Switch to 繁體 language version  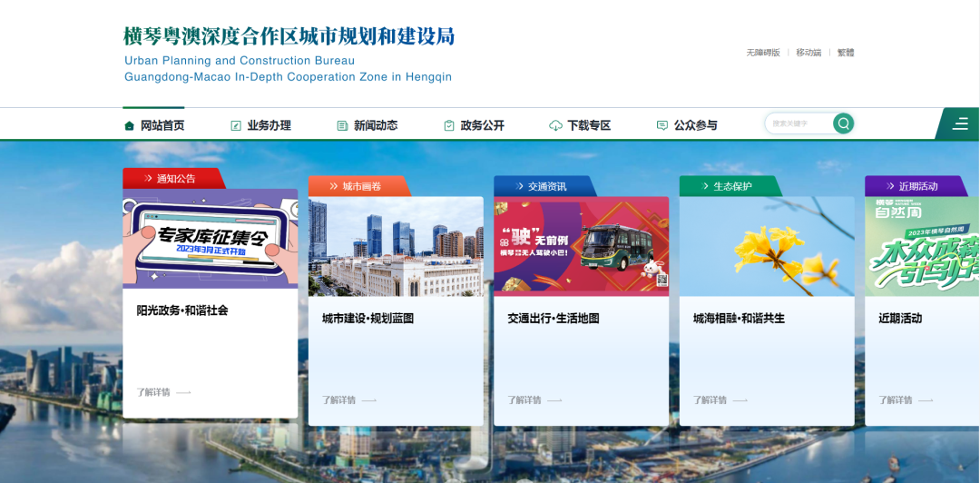tap(846, 53)
